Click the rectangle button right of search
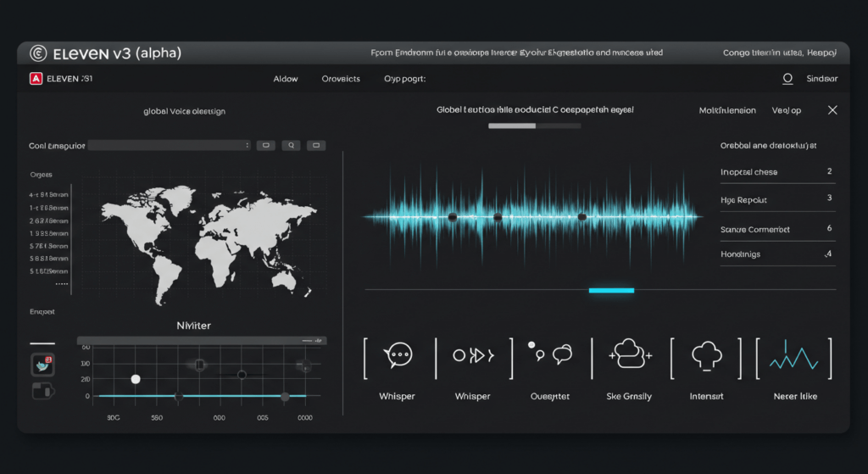This screenshot has height=474, width=868. point(316,145)
